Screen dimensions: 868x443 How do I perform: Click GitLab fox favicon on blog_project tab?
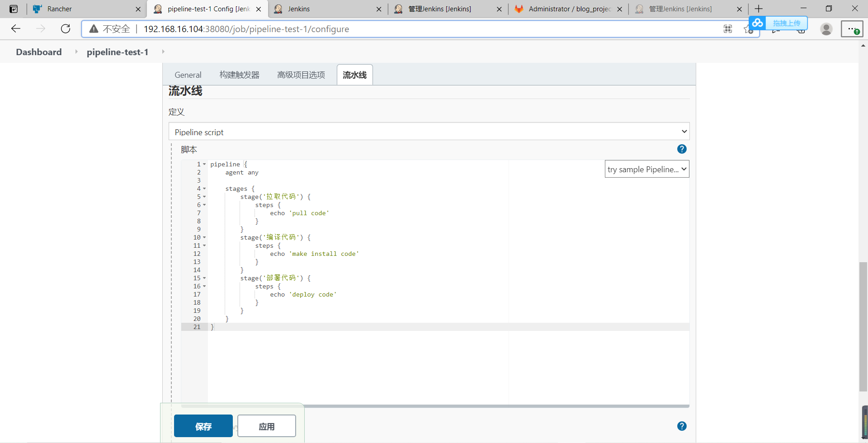519,9
